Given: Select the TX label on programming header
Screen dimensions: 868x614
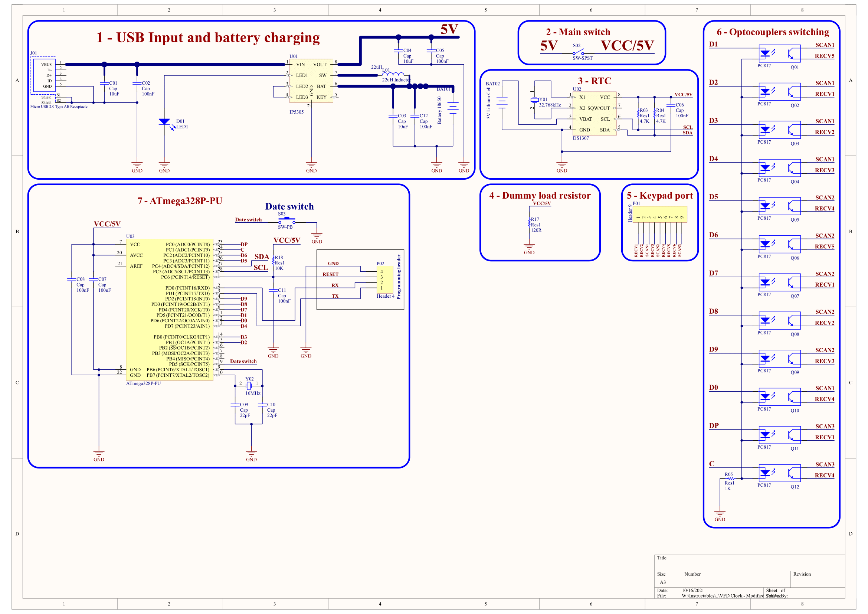Looking at the screenshot, I should click(x=335, y=296).
